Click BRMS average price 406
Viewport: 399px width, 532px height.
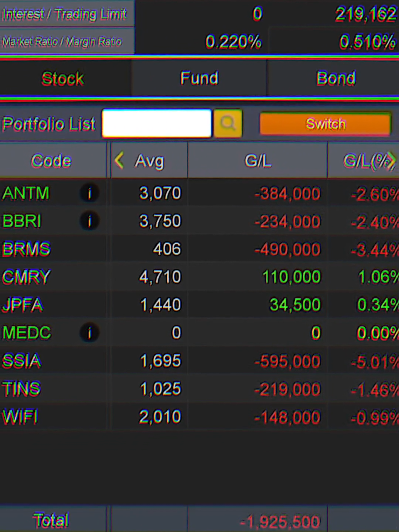167,249
